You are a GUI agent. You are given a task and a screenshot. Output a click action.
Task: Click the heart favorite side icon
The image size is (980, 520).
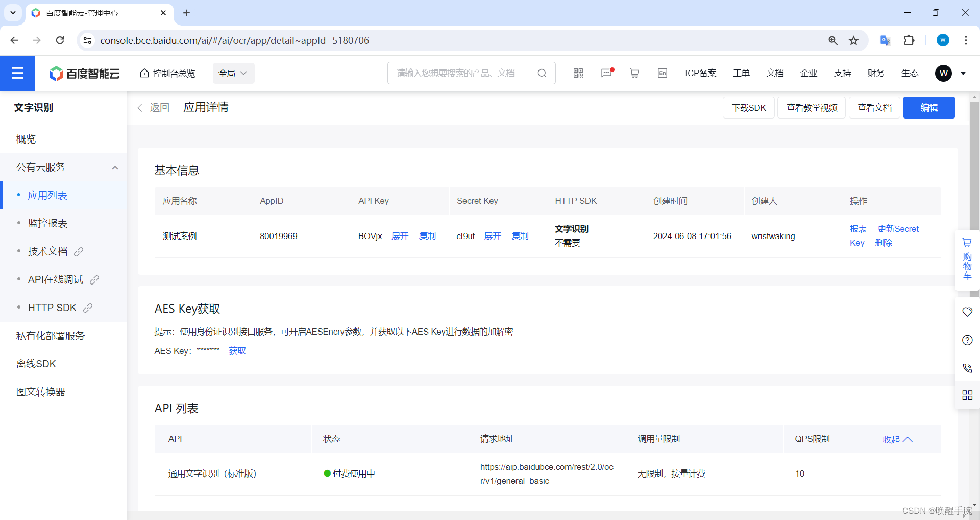pos(967,312)
